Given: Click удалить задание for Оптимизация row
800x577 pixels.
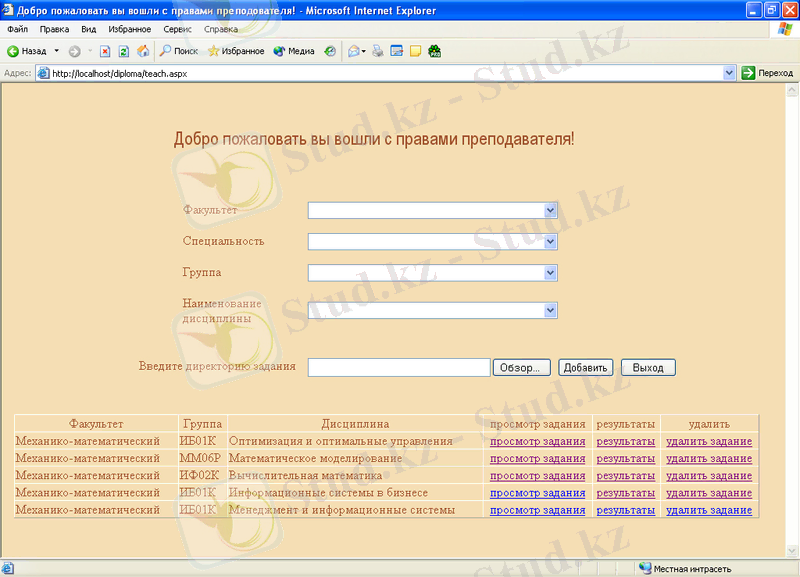Looking at the screenshot, I should coord(709,441).
